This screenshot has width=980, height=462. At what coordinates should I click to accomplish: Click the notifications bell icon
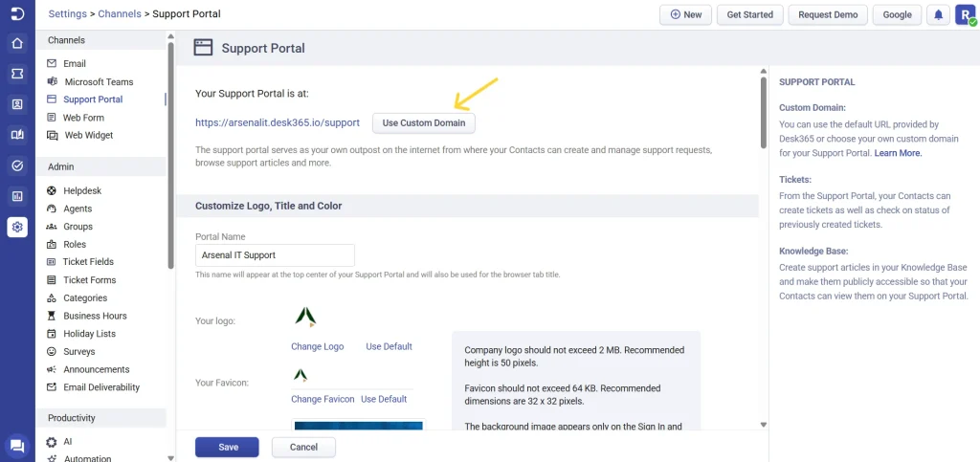938,15
